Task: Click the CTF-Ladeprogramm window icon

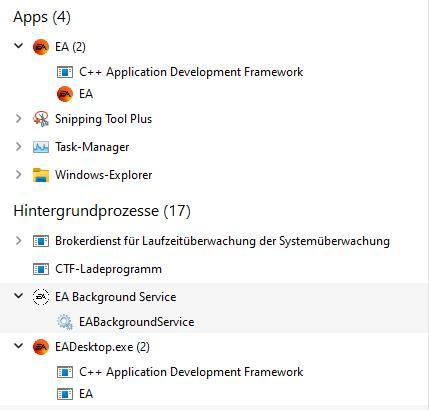Action: click(41, 269)
